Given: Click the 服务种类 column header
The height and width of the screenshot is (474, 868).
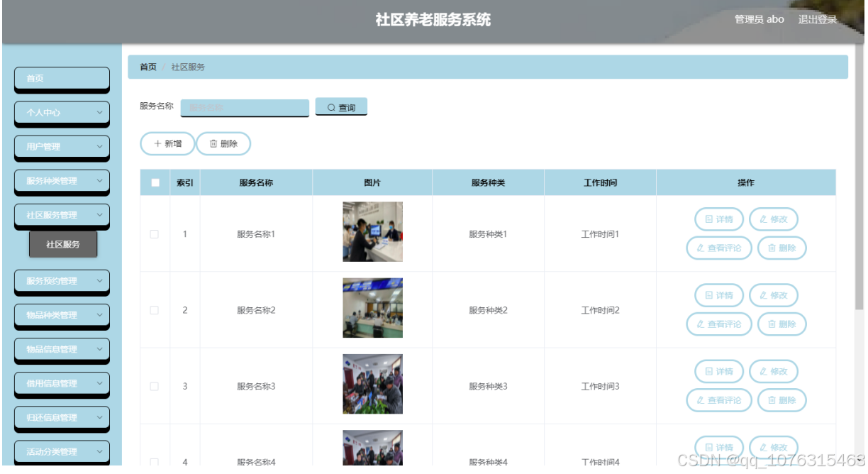Looking at the screenshot, I should point(488,182).
